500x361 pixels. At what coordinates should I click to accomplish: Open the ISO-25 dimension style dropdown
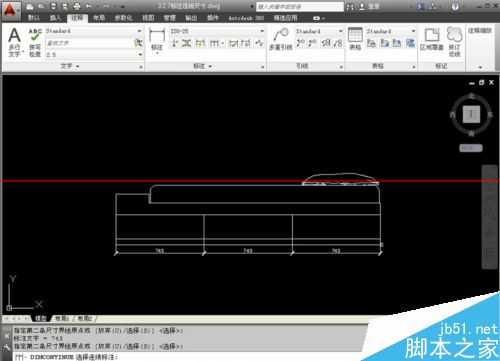pos(262,31)
